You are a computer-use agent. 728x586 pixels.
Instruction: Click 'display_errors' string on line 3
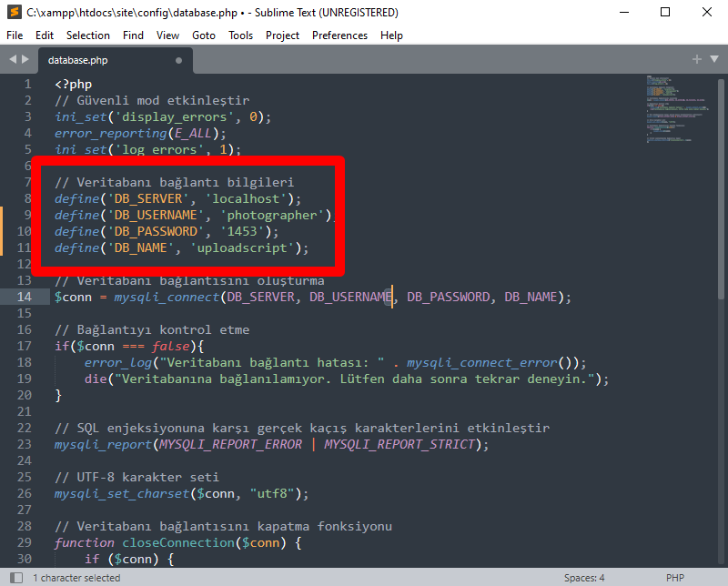tap(174, 116)
